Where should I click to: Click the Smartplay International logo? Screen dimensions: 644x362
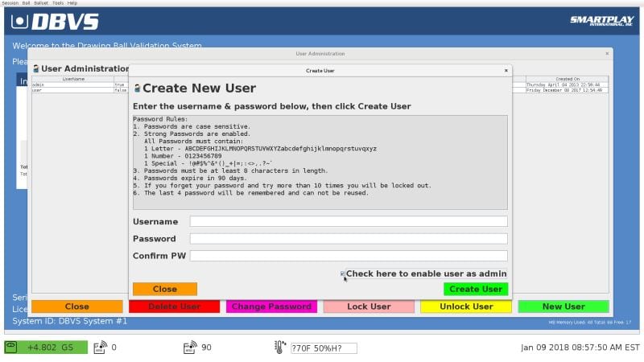tap(601, 21)
